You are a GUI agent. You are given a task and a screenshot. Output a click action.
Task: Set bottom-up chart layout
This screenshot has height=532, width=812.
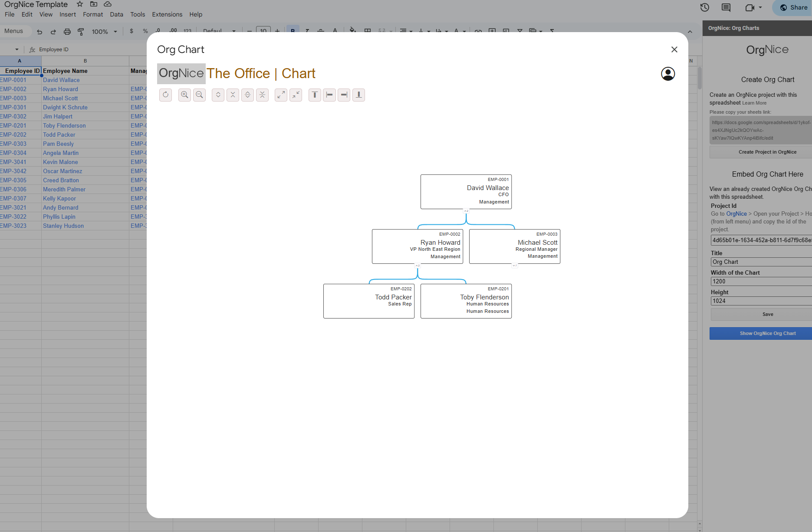click(x=359, y=95)
